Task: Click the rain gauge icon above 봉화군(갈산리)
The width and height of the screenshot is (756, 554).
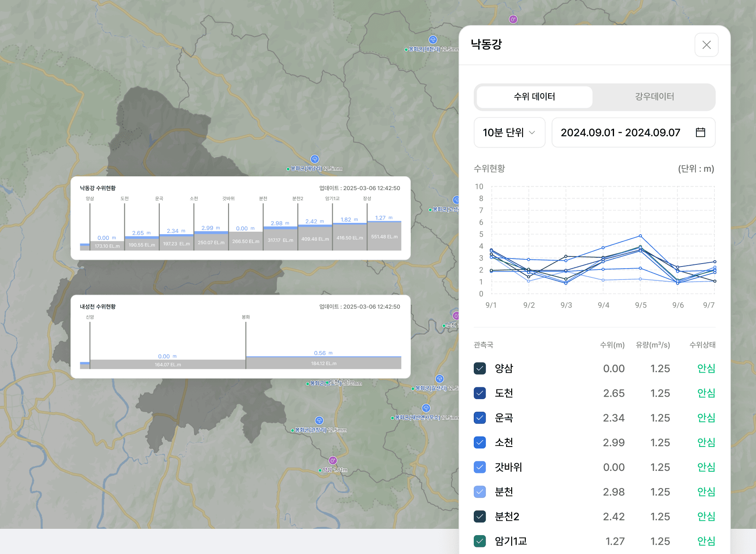Action: (439, 379)
